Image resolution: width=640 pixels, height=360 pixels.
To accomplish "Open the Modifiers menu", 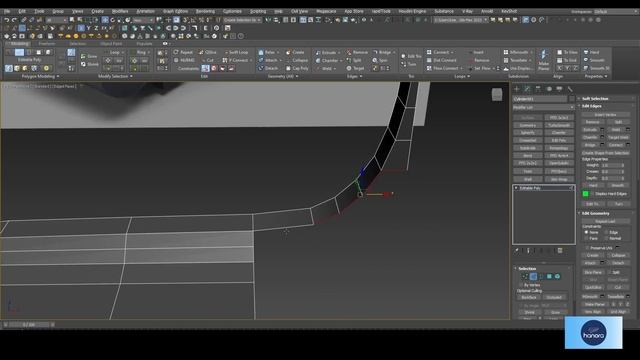I will pyautogui.click(x=120, y=11).
